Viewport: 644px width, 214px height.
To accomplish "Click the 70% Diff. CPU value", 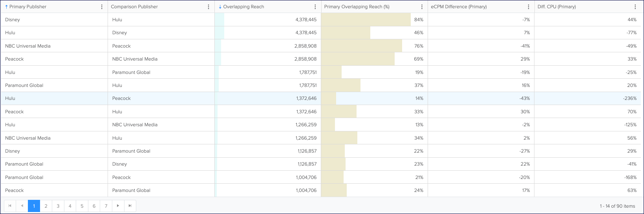I will [632, 112].
